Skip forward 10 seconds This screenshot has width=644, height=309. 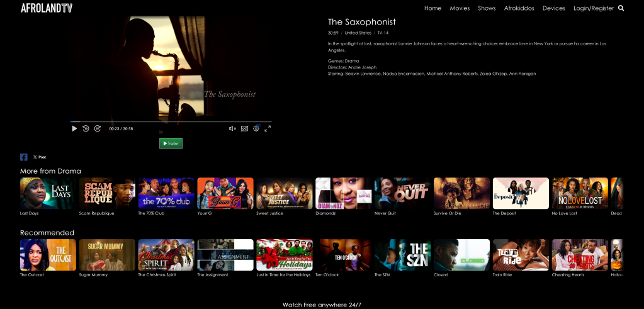pyautogui.click(x=98, y=128)
